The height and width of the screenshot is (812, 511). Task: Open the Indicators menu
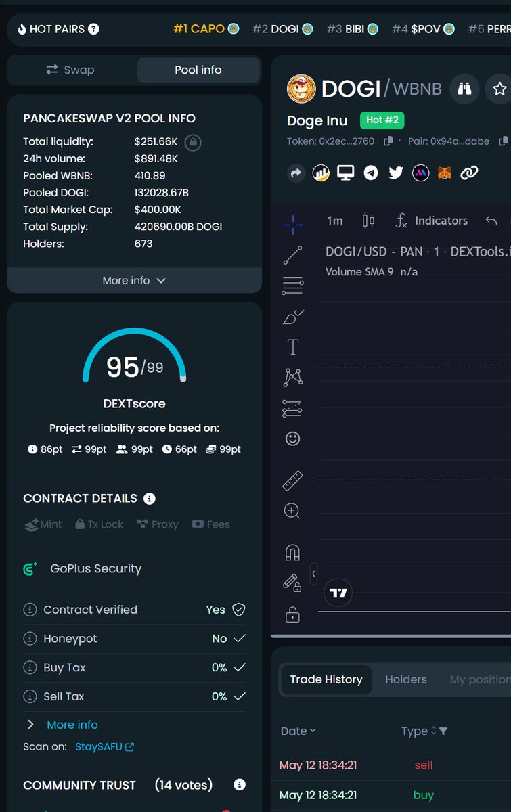point(432,221)
